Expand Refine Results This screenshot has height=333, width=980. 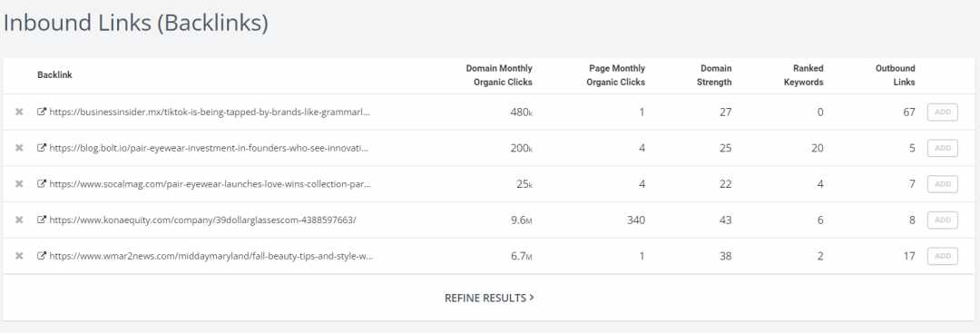(489, 298)
